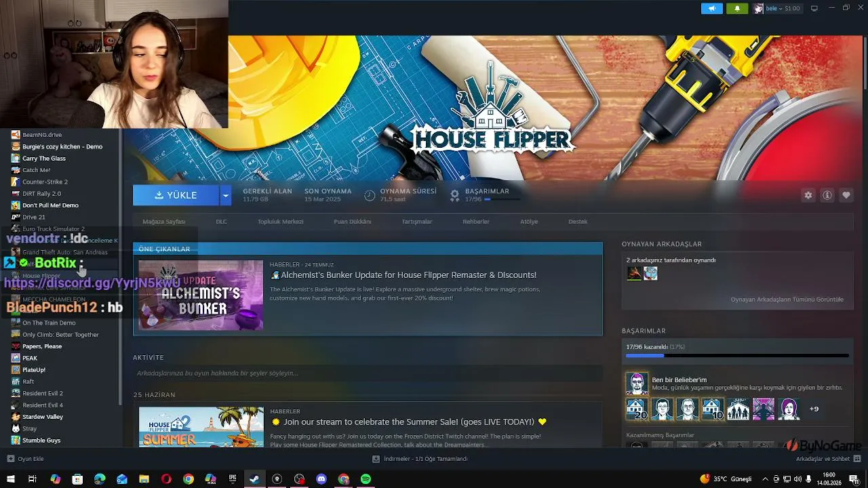Open Arkadaşlar ve Sohbet friends chat
The width and height of the screenshot is (868, 488).
coord(827,459)
